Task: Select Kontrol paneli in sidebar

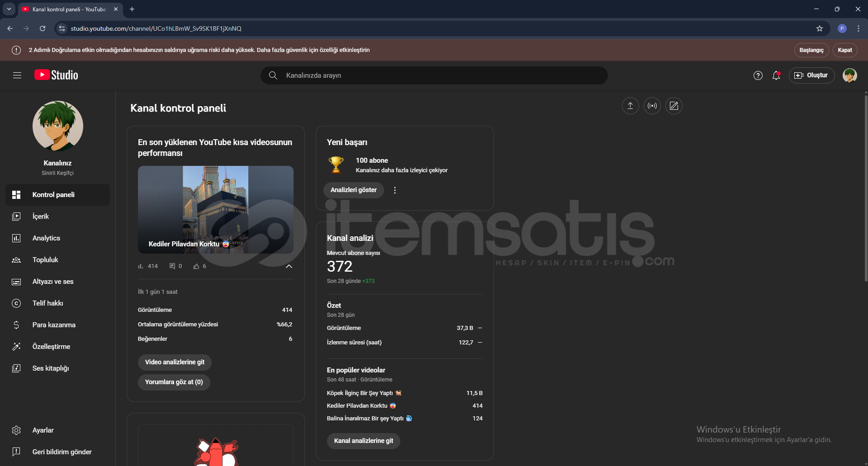Action: (58, 195)
